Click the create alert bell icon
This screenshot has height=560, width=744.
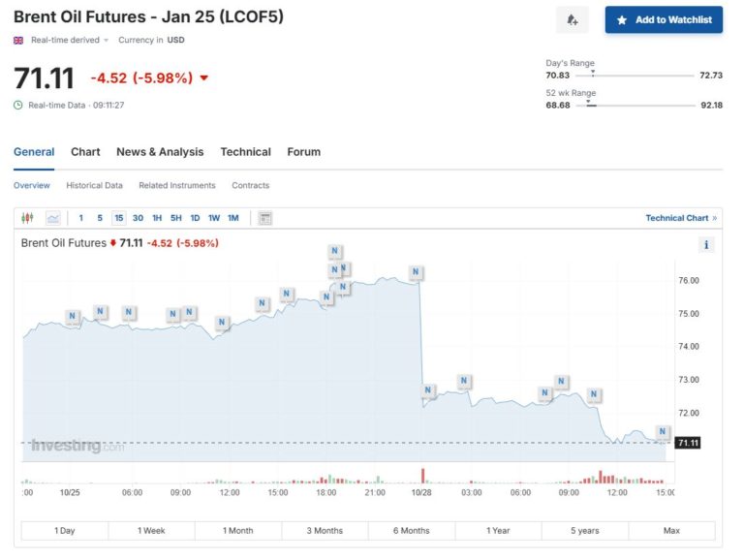click(x=572, y=19)
